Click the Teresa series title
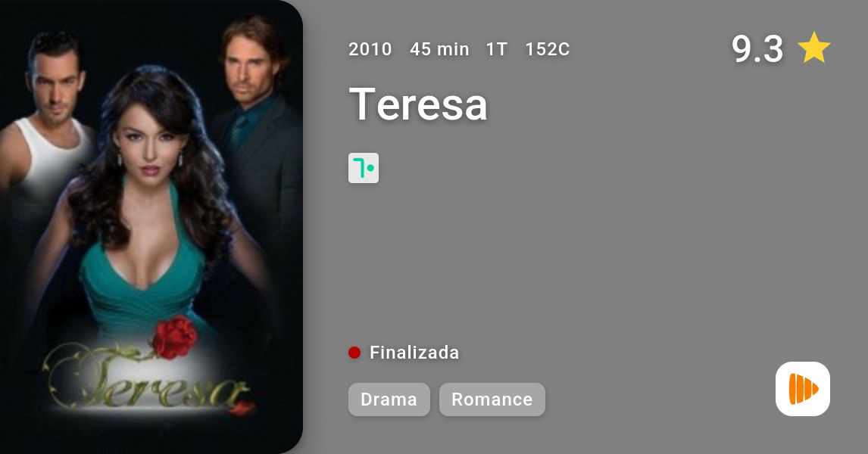This screenshot has width=868, height=454. [x=419, y=104]
